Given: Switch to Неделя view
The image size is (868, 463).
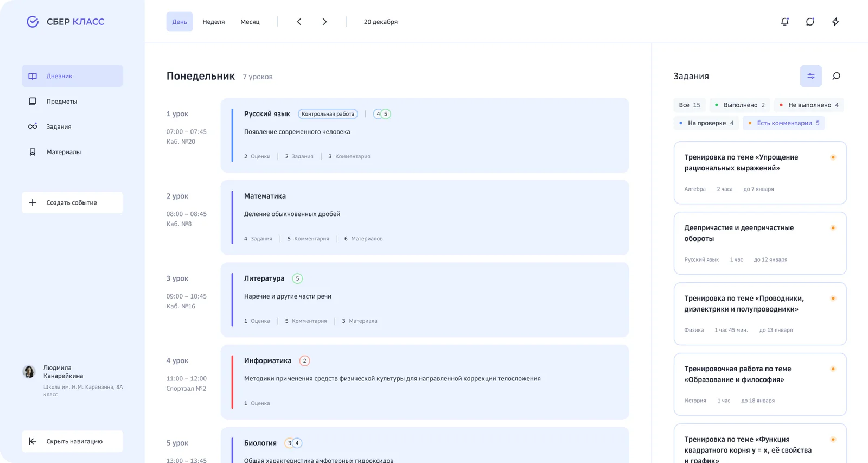Looking at the screenshot, I should 214,22.
